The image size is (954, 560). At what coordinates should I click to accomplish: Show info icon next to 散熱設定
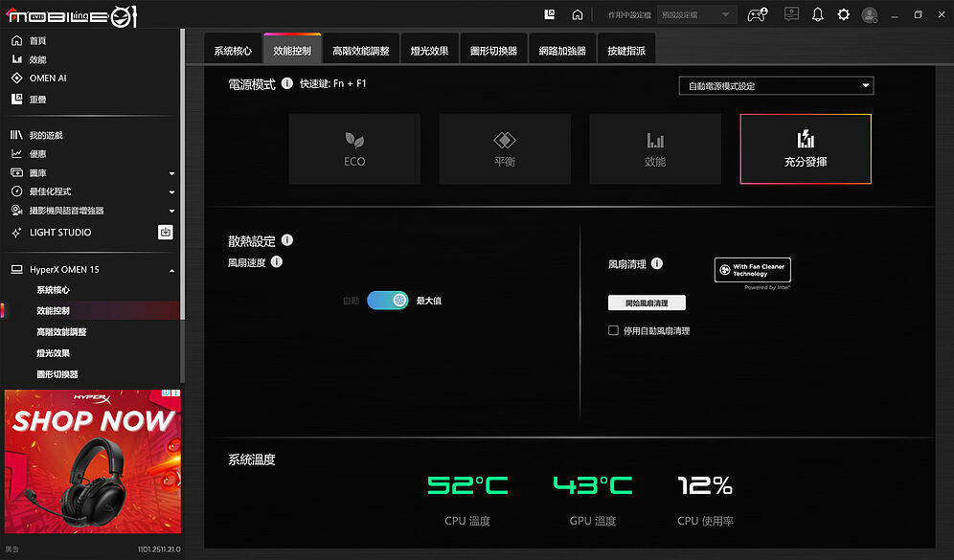coord(287,240)
